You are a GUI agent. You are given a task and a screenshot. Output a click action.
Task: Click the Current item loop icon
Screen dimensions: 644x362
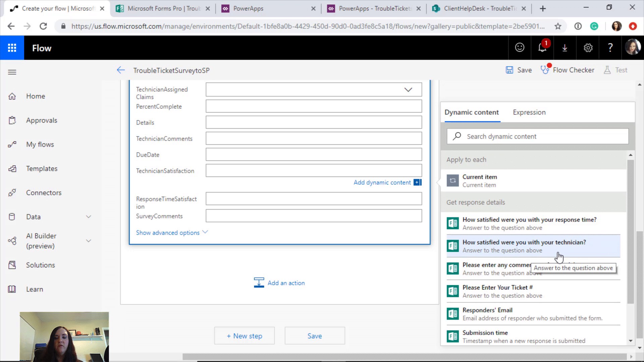click(452, 181)
